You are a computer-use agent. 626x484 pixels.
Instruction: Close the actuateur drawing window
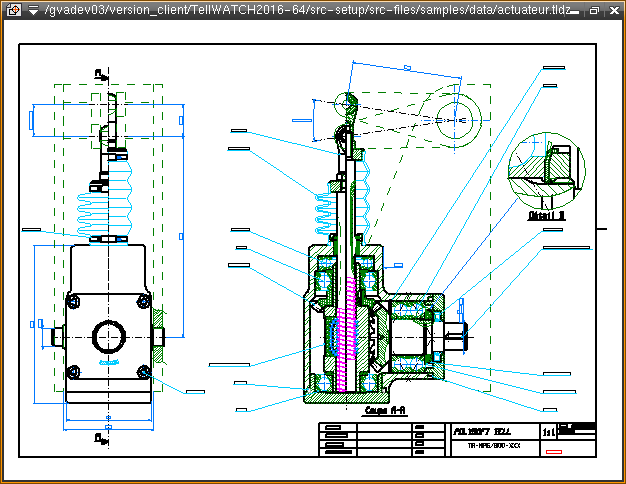pos(612,10)
